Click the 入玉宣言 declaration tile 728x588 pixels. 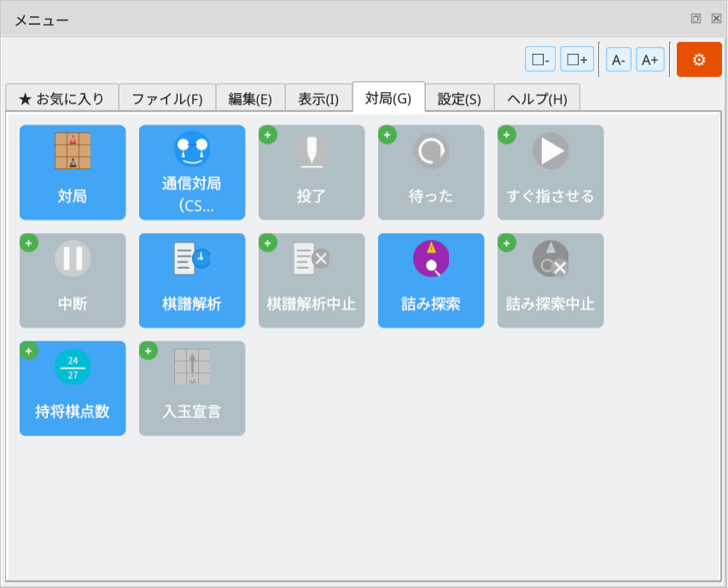click(x=192, y=388)
